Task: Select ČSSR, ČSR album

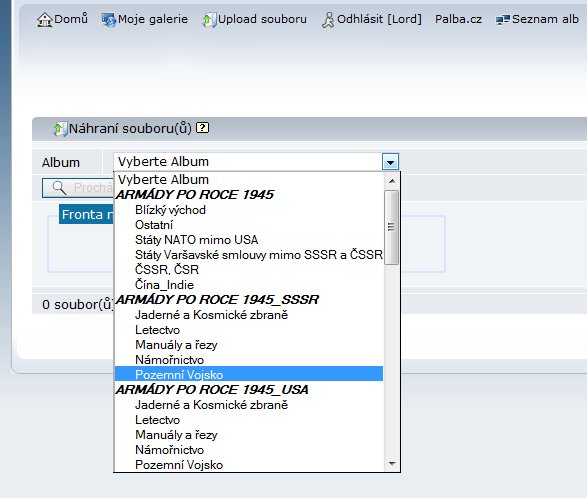Action: click(249, 270)
